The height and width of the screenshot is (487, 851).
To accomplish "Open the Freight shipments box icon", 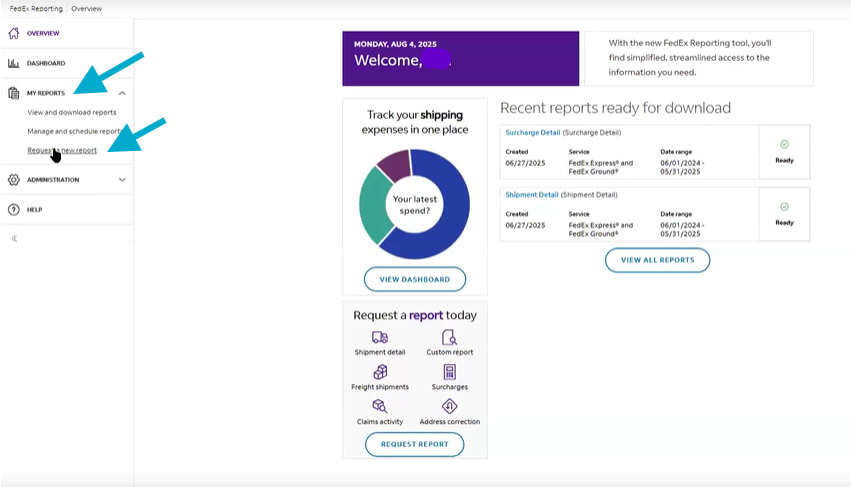I will click(x=379, y=372).
